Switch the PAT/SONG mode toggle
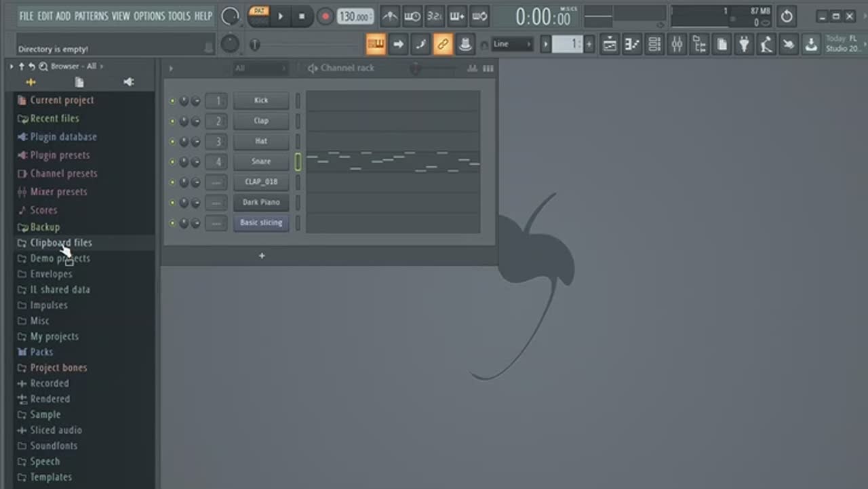 point(259,16)
